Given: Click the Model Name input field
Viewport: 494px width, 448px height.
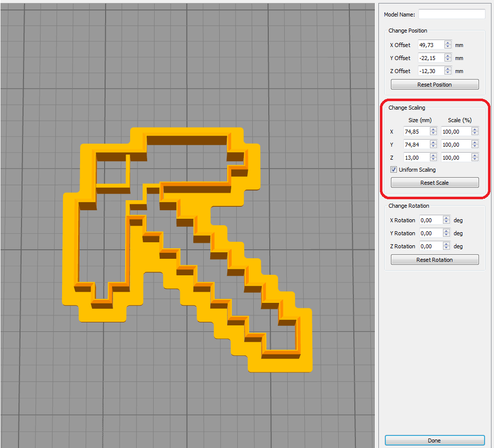Looking at the screenshot, I should 451,14.
